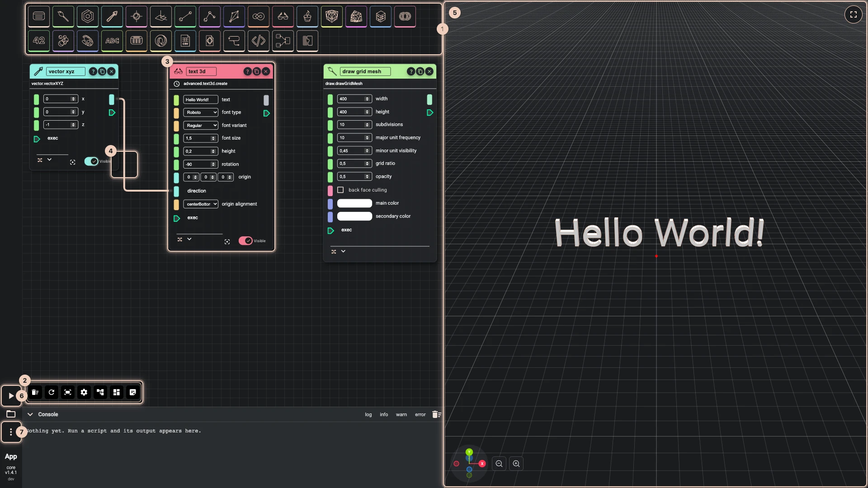
Task: Select the flow chart nodes category icon
Action: pyautogui.click(x=283, y=41)
